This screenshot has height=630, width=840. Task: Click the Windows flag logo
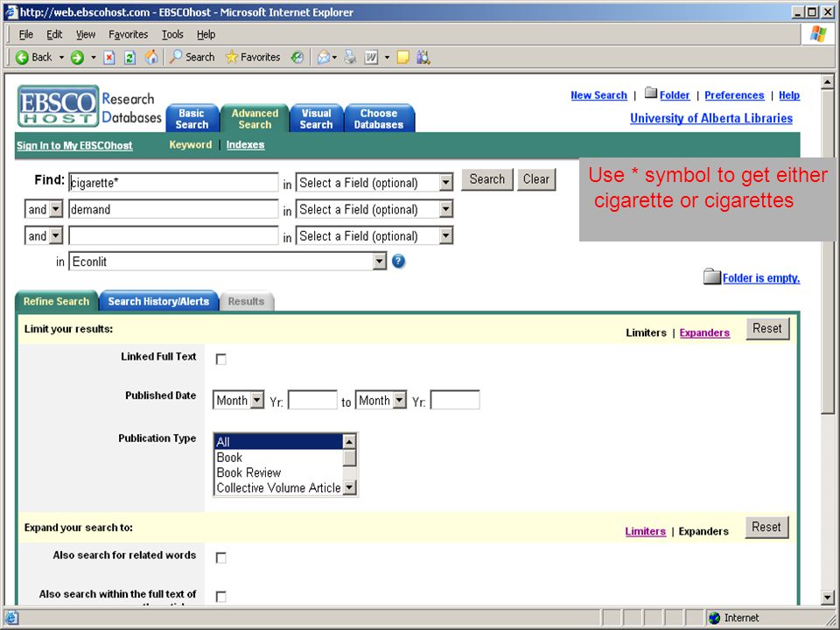818,34
